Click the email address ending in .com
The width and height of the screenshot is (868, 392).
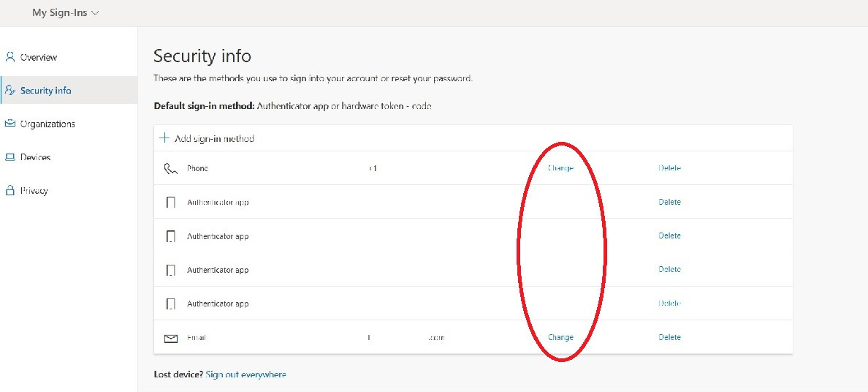coord(406,337)
